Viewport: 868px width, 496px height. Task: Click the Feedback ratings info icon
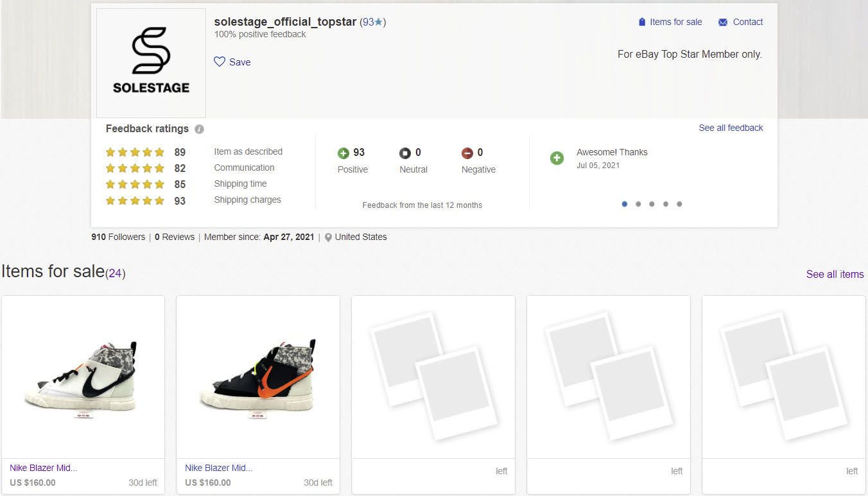(199, 129)
